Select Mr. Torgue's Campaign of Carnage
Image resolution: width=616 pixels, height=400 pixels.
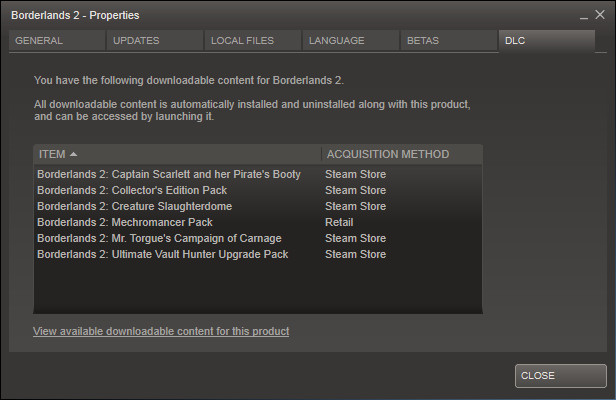point(159,238)
